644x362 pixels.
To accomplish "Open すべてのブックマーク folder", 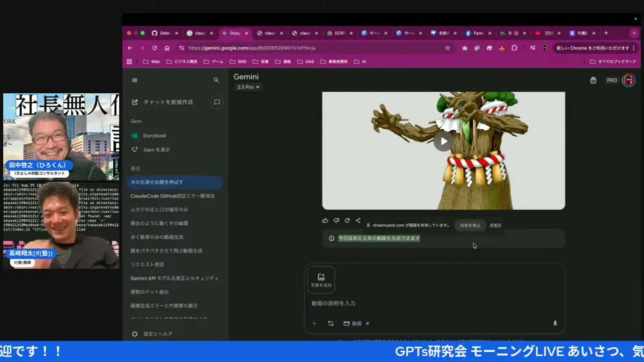I will (x=613, y=62).
